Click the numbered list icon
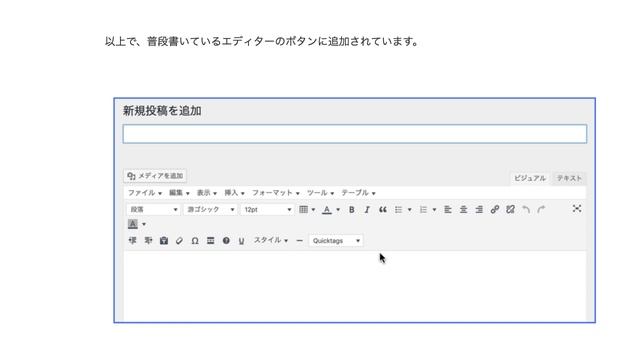Screen dimensions: 640x360 click(423, 210)
